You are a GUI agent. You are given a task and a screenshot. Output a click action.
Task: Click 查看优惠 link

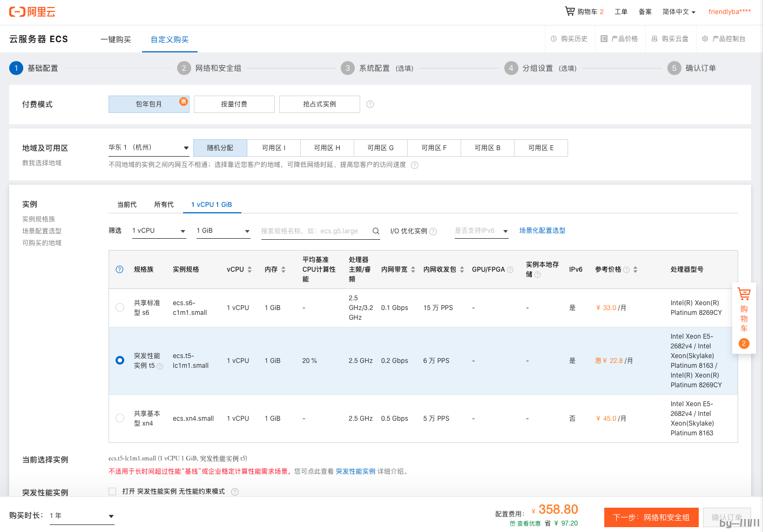(529, 523)
